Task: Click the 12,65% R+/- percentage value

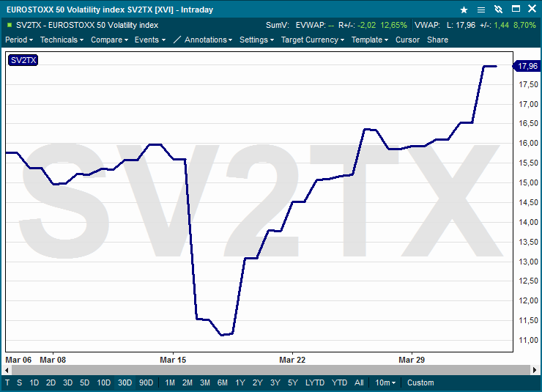Action: (394, 25)
